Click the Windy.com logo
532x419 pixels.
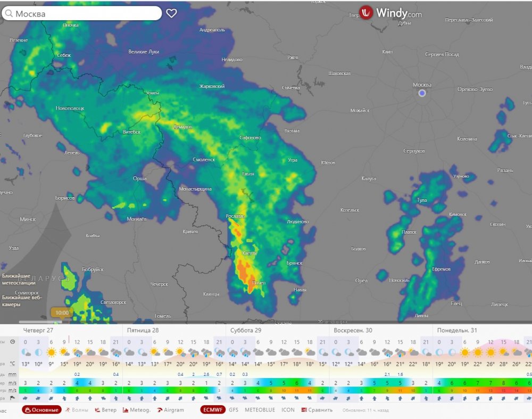pyautogui.click(x=390, y=13)
